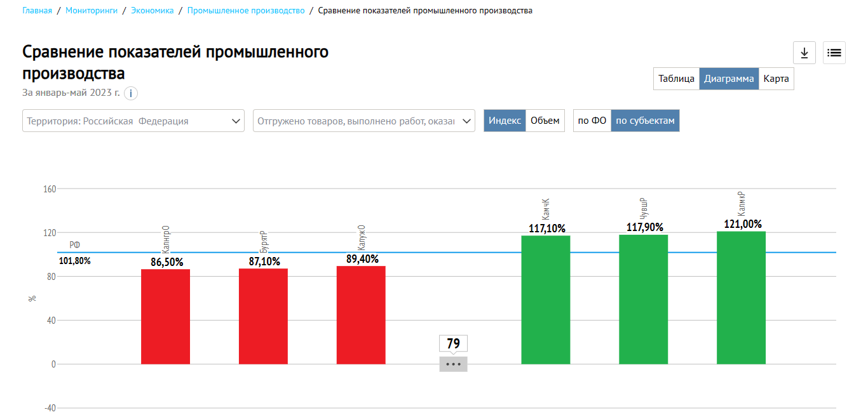The image size is (868, 417).
Task: Group chart by субъектам
Action: [645, 121]
